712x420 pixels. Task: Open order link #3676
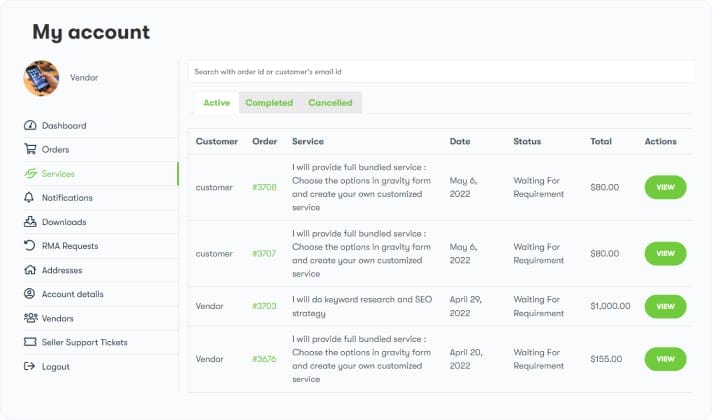coord(264,359)
